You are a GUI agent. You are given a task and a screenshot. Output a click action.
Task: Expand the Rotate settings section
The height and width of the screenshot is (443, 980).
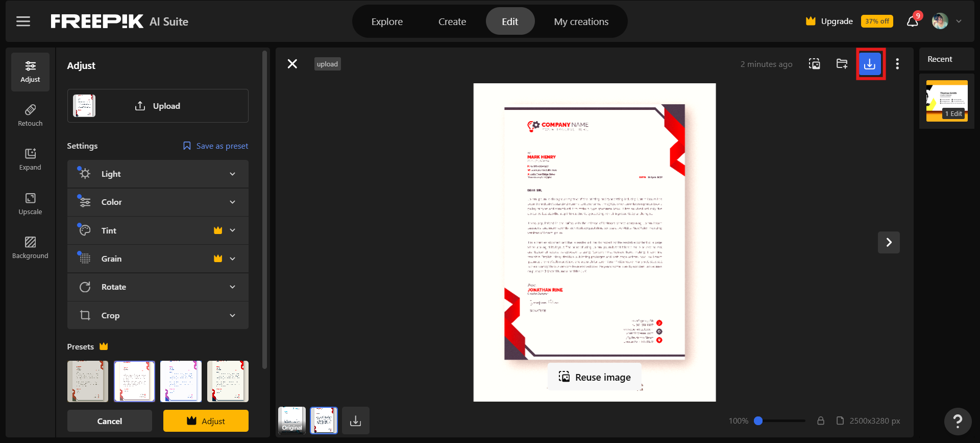tap(158, 287)
